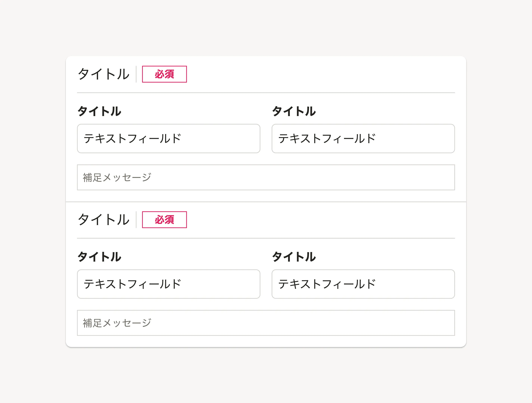Click the top section's header タイトル text
This screenshot has height=403, width=532.
[104, 74]
